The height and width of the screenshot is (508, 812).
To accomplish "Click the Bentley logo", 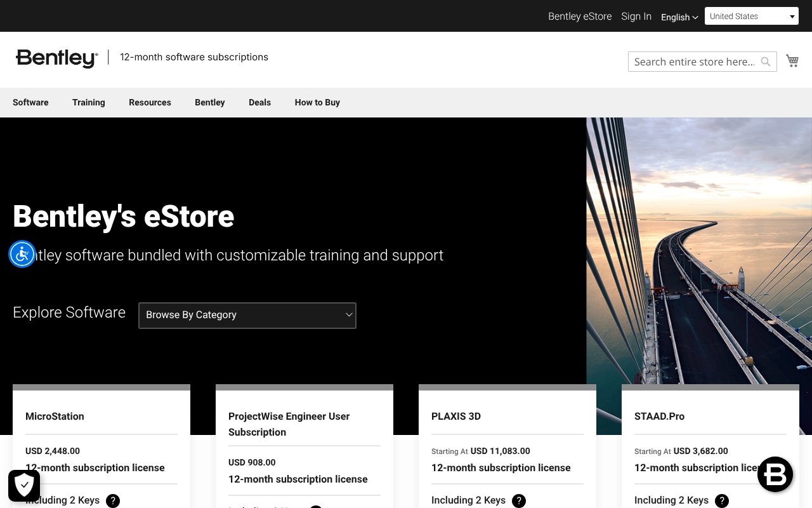I will point(57,58).
